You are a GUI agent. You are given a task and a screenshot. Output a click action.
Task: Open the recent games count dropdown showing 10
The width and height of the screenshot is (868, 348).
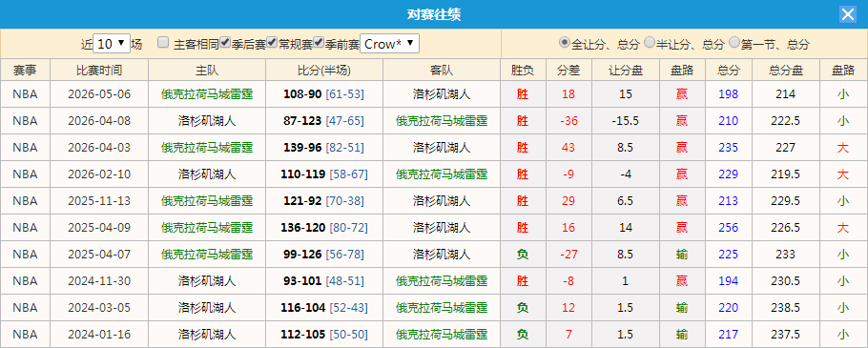112,44
